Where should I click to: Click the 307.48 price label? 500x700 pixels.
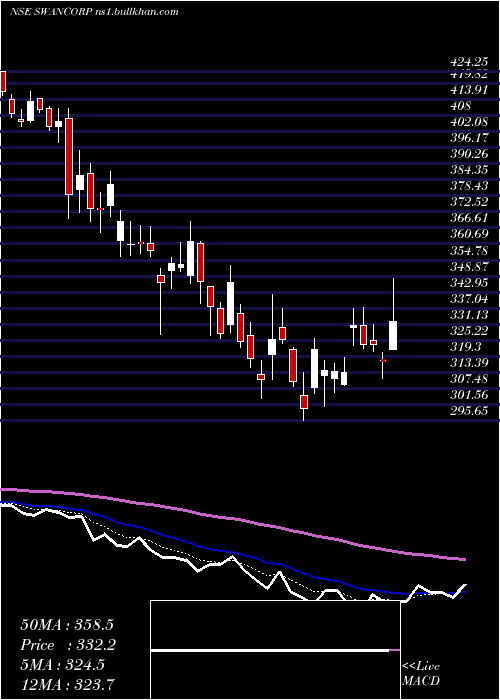469,379
